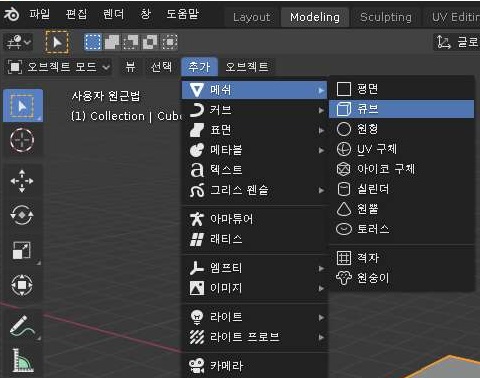Choose the set new selection mode
Viewport: 480px width, 378px height.
pos(93,42)
